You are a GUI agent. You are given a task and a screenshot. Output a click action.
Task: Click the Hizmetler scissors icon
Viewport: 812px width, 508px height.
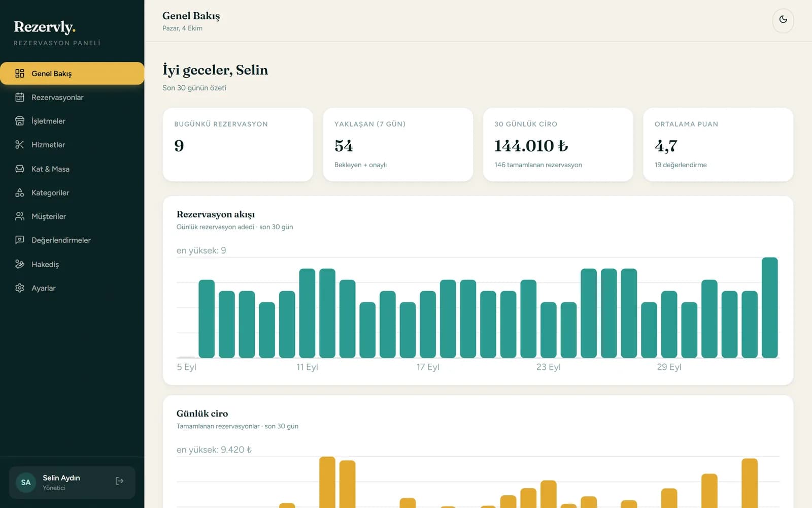tap(20, 145)
